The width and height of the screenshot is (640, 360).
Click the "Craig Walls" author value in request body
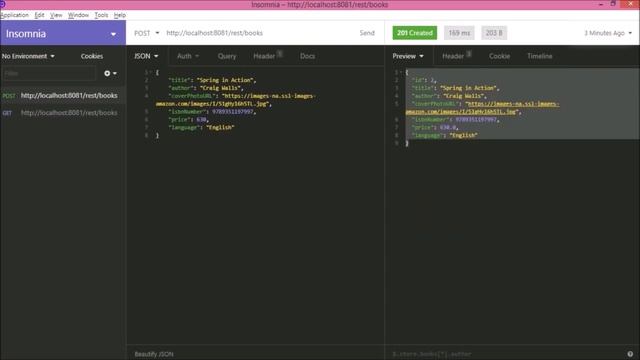pyautogui.click(x=220, y=88)
